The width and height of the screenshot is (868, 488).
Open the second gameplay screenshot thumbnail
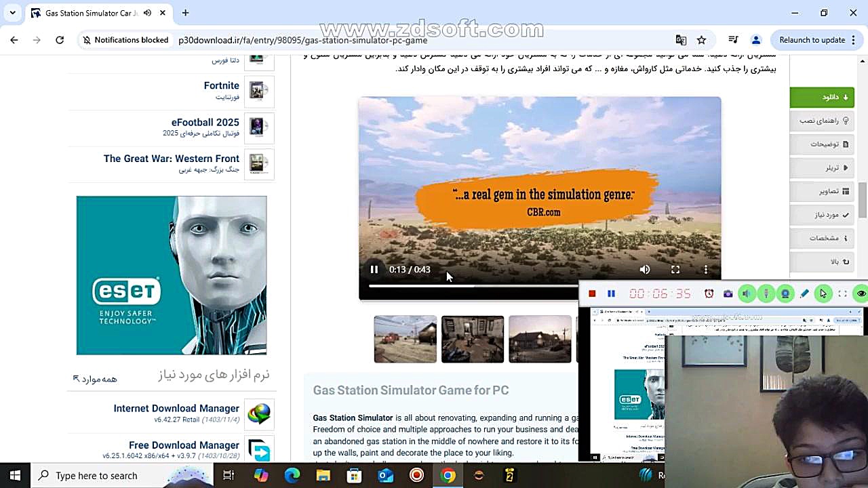tap(473, 339)
